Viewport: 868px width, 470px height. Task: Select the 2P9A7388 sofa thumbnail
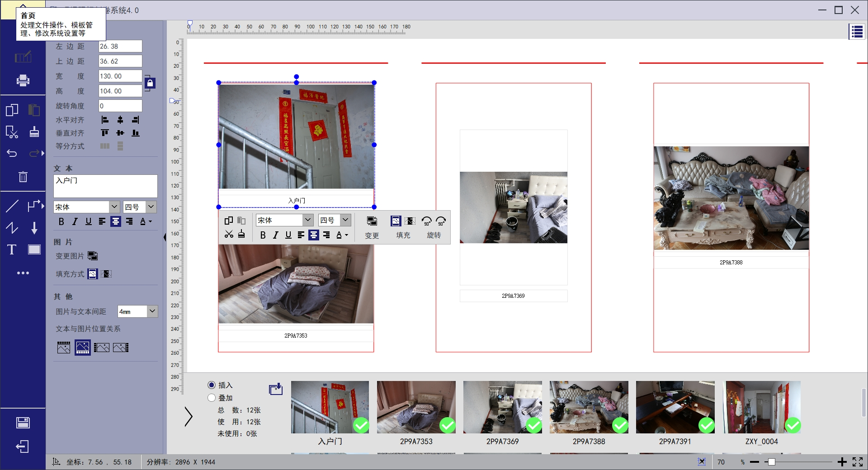tap(589, 407)
